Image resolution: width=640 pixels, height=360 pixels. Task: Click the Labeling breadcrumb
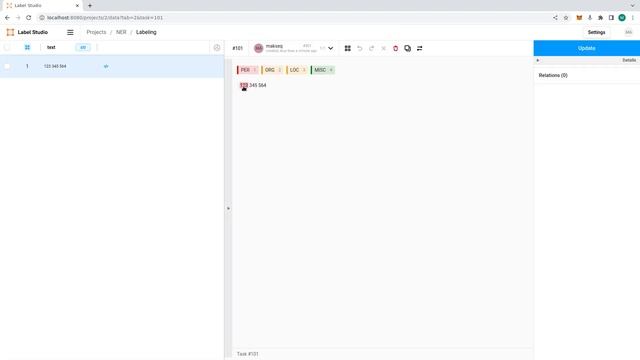coord(146,32)
